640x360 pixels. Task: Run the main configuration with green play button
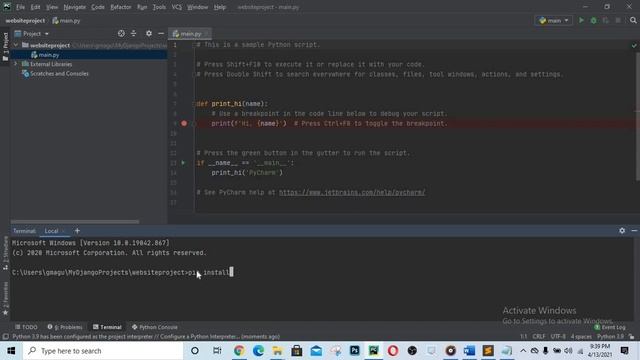click(581, 20)
